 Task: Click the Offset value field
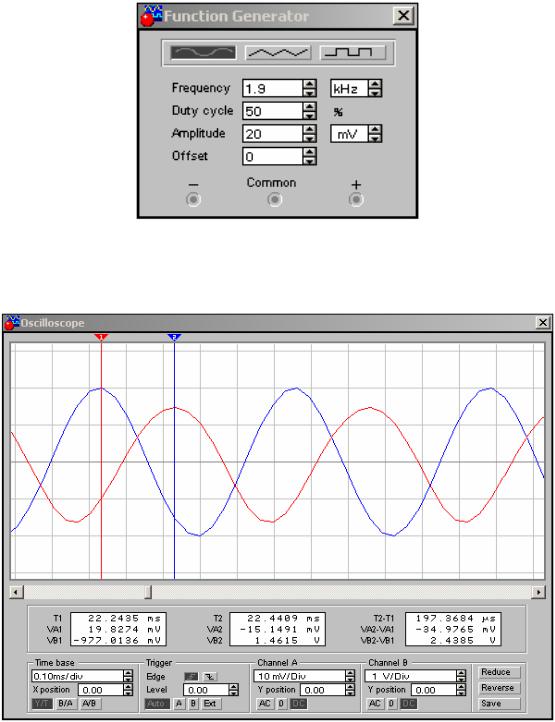pos(273,156)
